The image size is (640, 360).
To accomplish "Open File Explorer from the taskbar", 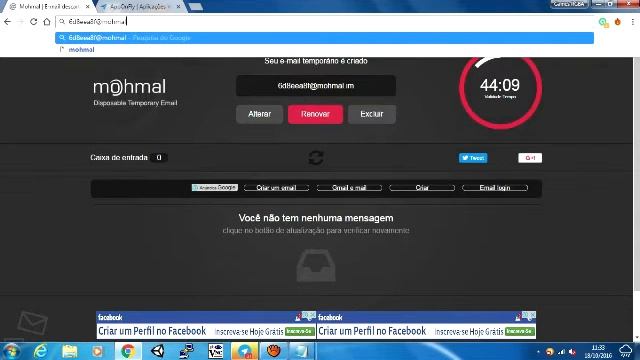I will (69, 351).
